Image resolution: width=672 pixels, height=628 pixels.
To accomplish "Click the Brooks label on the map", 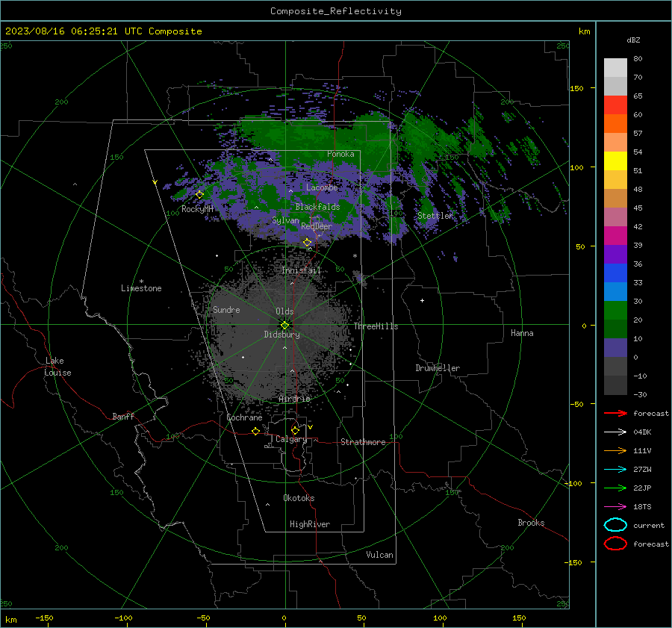I will coord(531,523).
